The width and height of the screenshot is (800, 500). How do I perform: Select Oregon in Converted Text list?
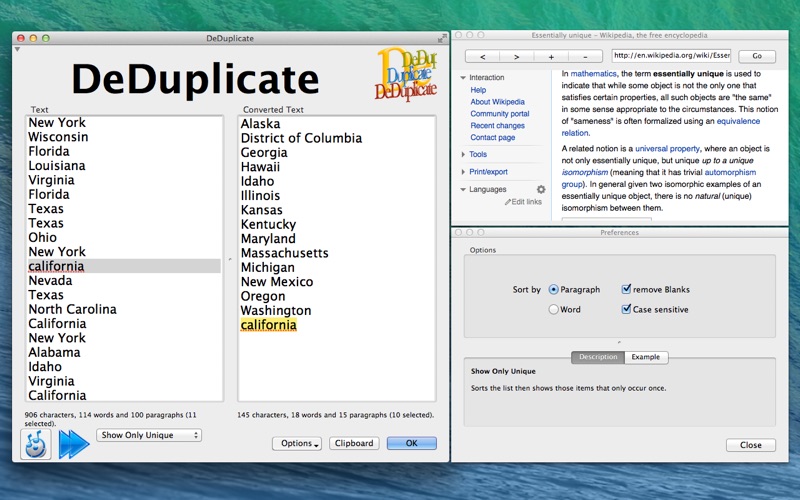pos(263,296)
